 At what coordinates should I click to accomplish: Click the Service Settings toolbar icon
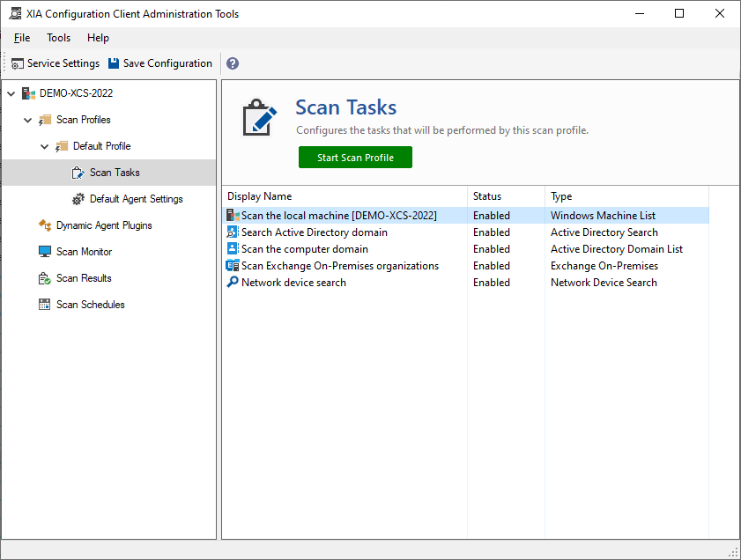tap(18, 63)
